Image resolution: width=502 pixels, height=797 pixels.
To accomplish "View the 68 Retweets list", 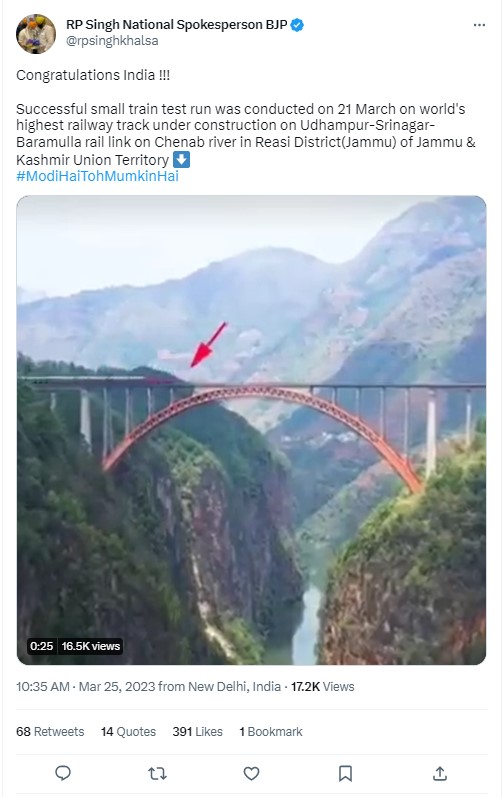I will 50,731.
